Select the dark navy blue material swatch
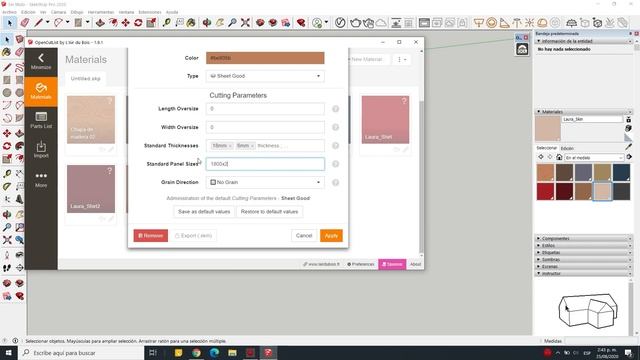 point(621,172)
